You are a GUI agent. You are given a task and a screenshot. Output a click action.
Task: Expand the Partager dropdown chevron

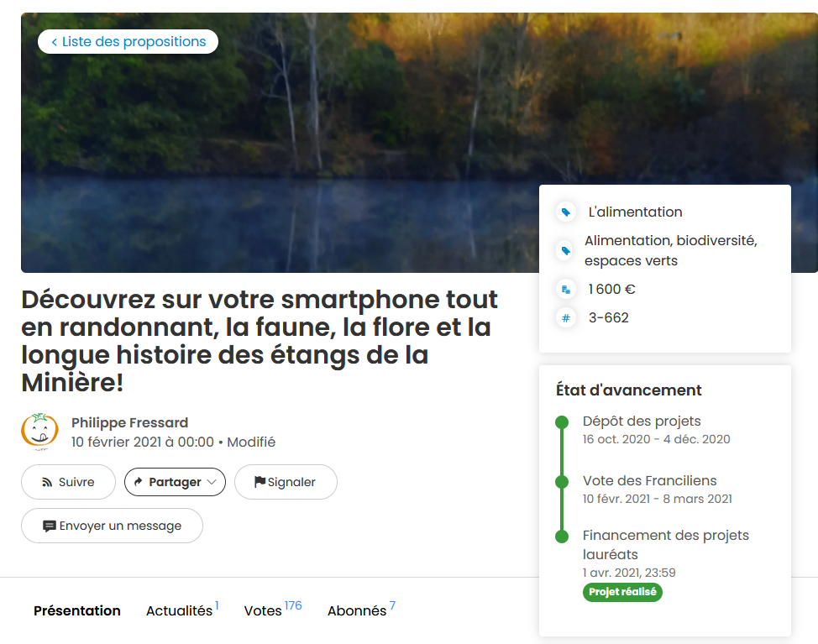pyautogui.click(x=212, y=482)
